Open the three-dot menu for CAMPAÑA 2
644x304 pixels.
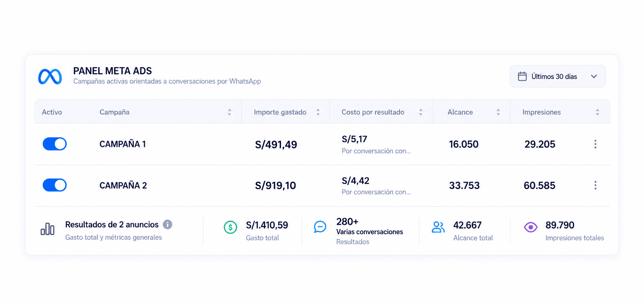(595, 185)
